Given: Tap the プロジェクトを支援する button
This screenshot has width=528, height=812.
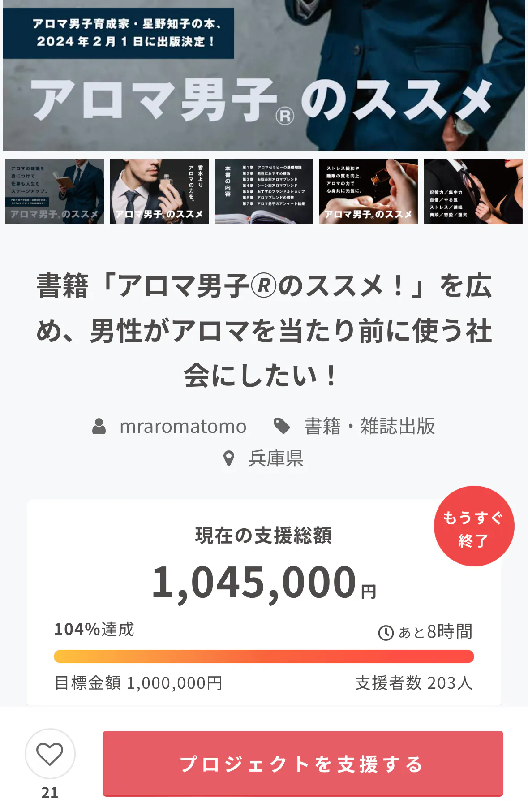Looking at the screenshot, I should [303, 764].
